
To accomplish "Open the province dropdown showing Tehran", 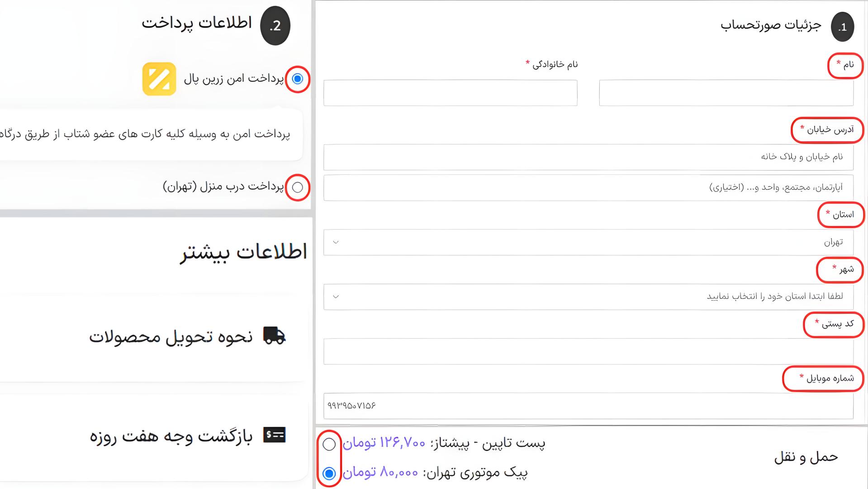I will tap(588, 242).
